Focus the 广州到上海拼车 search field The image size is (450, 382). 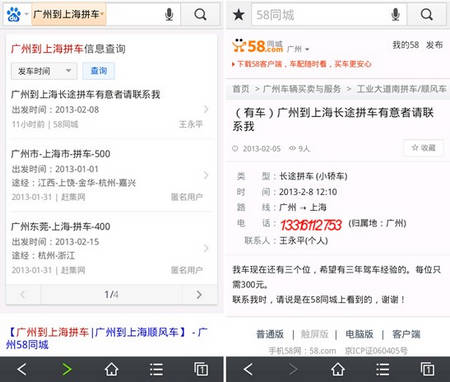(68, 14)
